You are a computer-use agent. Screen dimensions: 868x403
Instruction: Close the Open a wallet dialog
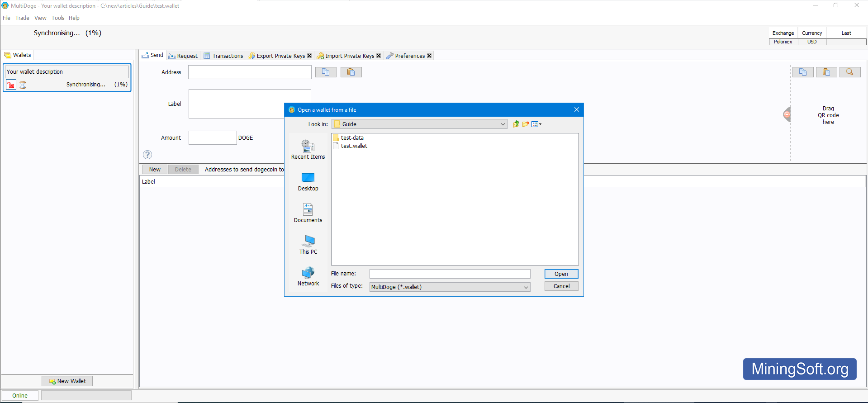tap(577, 109)
